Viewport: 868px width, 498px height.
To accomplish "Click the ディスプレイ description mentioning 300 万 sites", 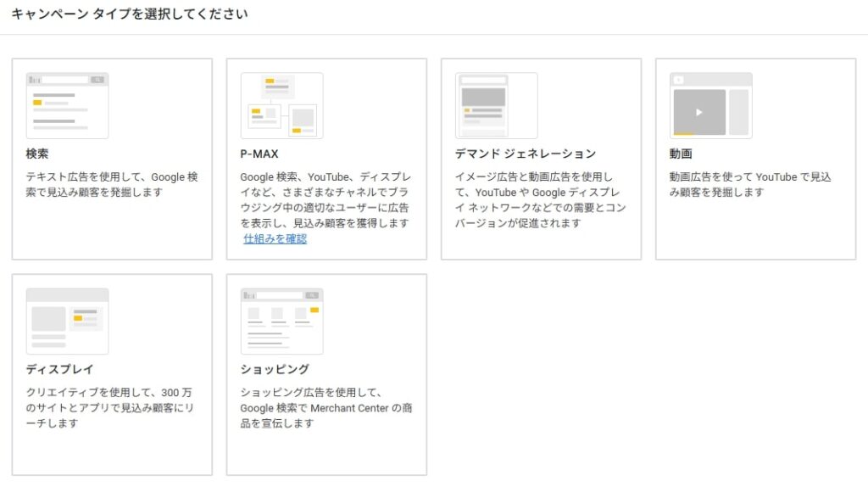I will tap(111, 407).
